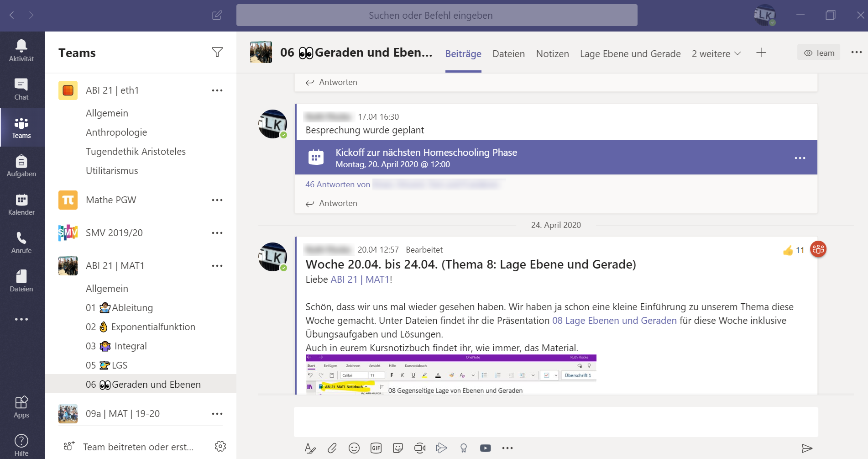Expand the '2 weitere' tabs dropdown
This screenshot has height=459, width=868.
[715, 53]
